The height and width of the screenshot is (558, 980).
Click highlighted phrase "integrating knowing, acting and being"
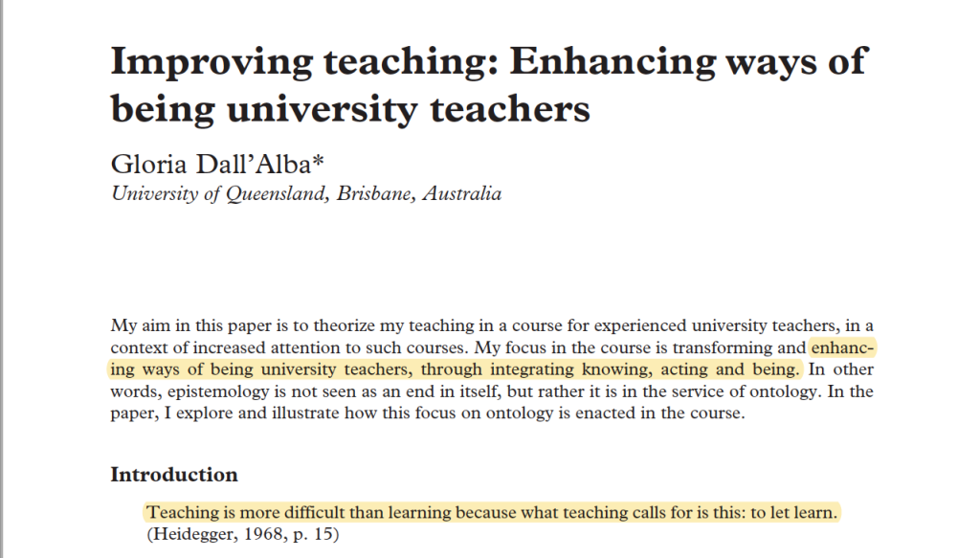(644, 369)
